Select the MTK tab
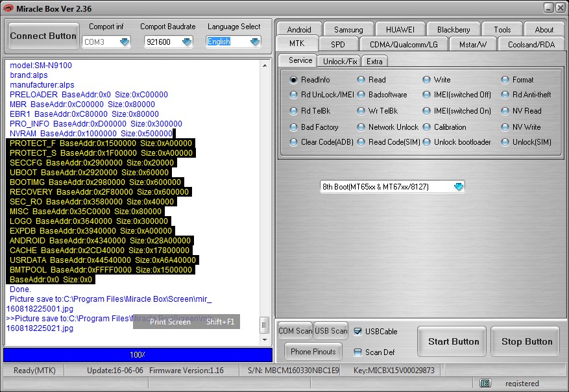The width and height of the screenshot is (569, 392). coord(297,43)
